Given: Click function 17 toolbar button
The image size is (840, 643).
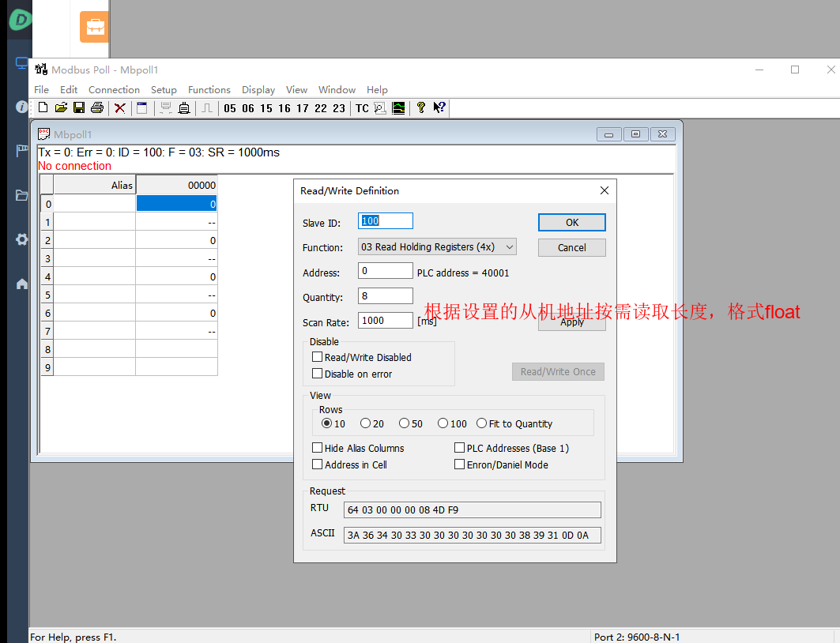Looking at the screenshot, I should [303, 108].
